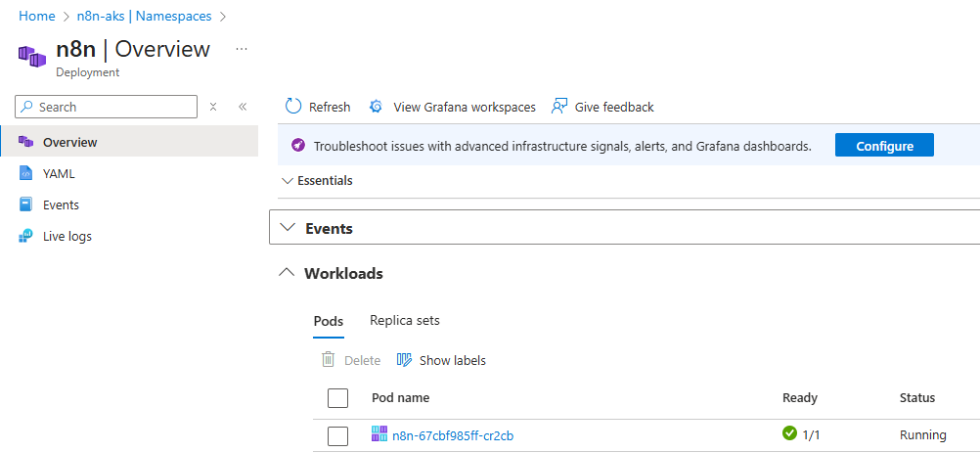This screenshot has width=980, height=453.
Task: Open the Events sidebar menu item
Action: pos(129,204)
